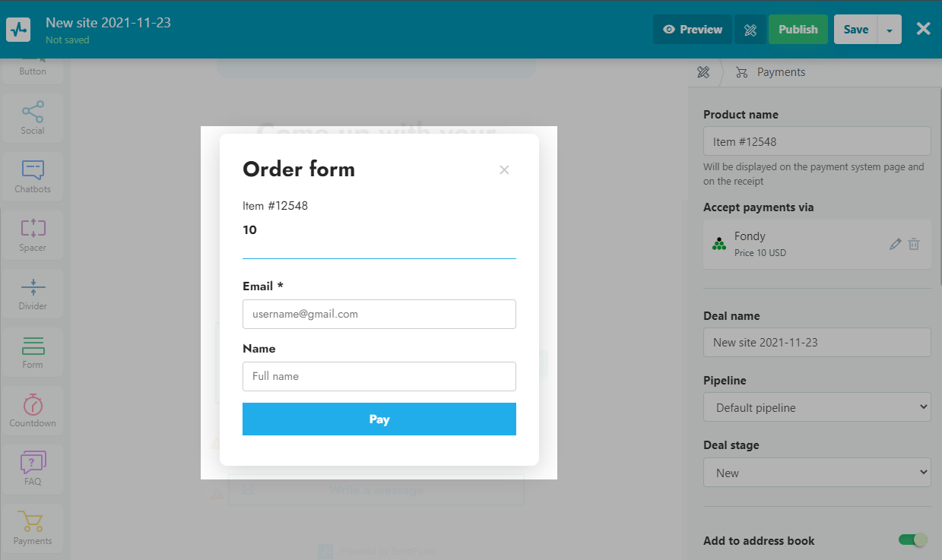Select the Social widget icon
The height and width of the screenshot is (560, 942).
click(33, 117)
